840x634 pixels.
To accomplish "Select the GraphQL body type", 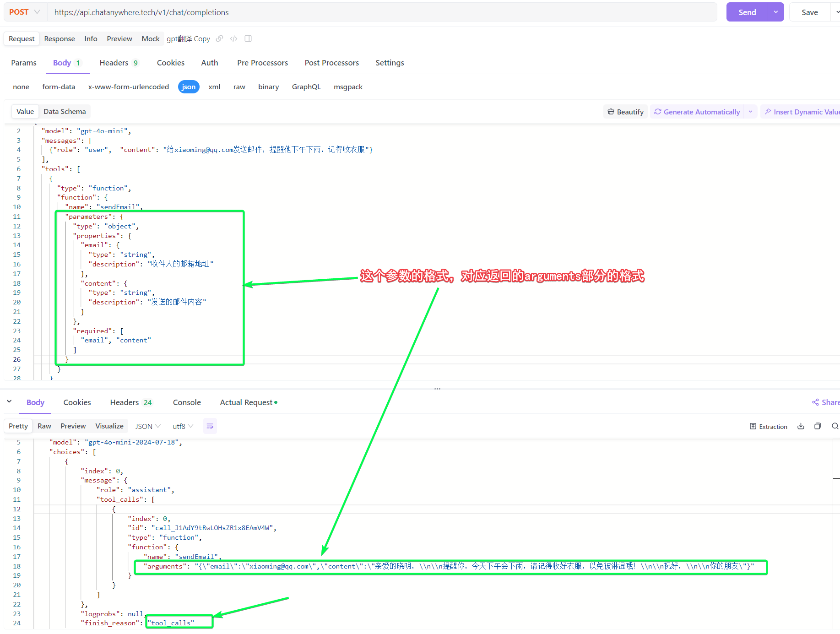I will click(x=306, y=87).
